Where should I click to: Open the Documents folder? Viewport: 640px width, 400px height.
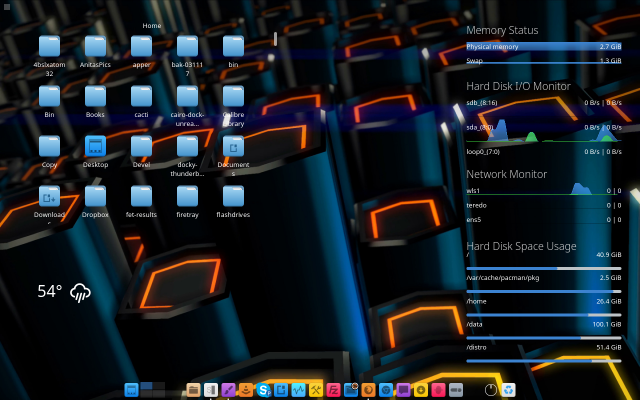233,147
